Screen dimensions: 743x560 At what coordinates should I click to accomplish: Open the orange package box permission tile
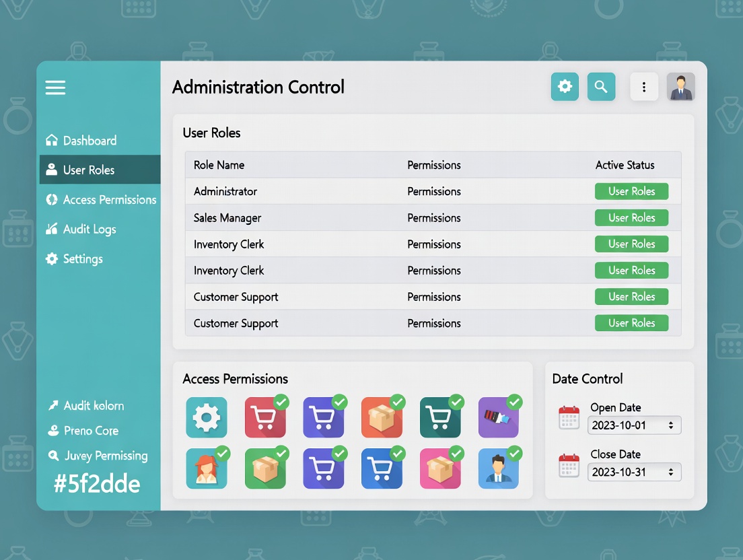click(x=382, y=418)
